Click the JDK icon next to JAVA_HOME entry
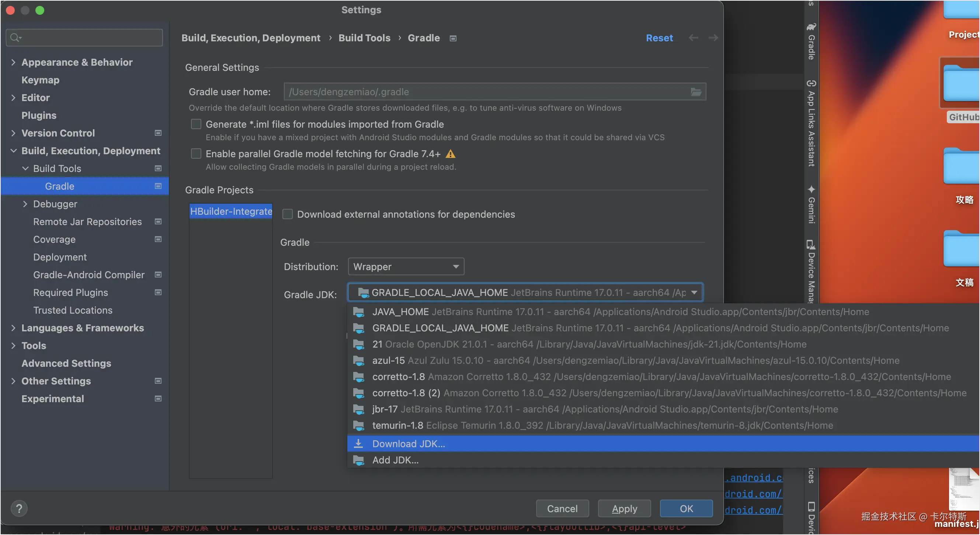980x535 pixels. (x=359, y=312)
